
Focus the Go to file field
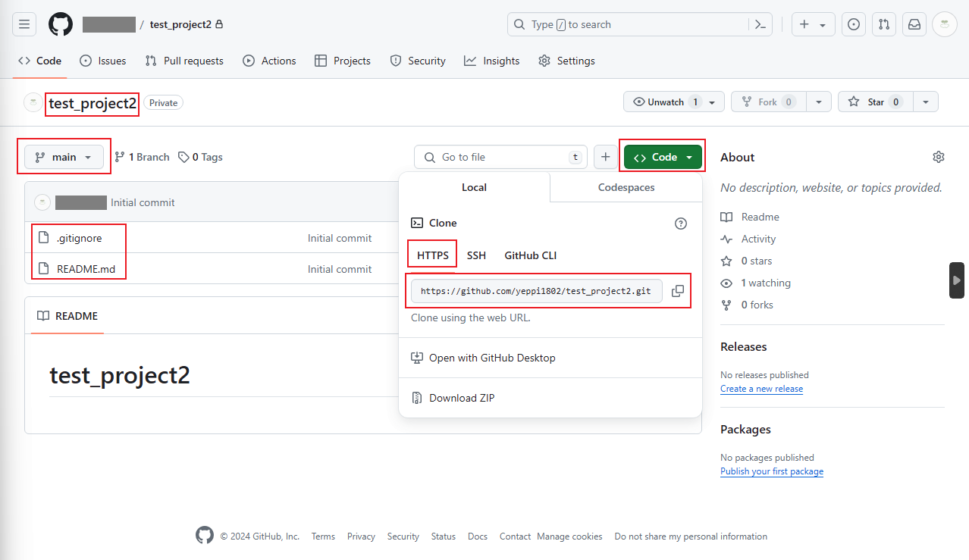(500, 157)
